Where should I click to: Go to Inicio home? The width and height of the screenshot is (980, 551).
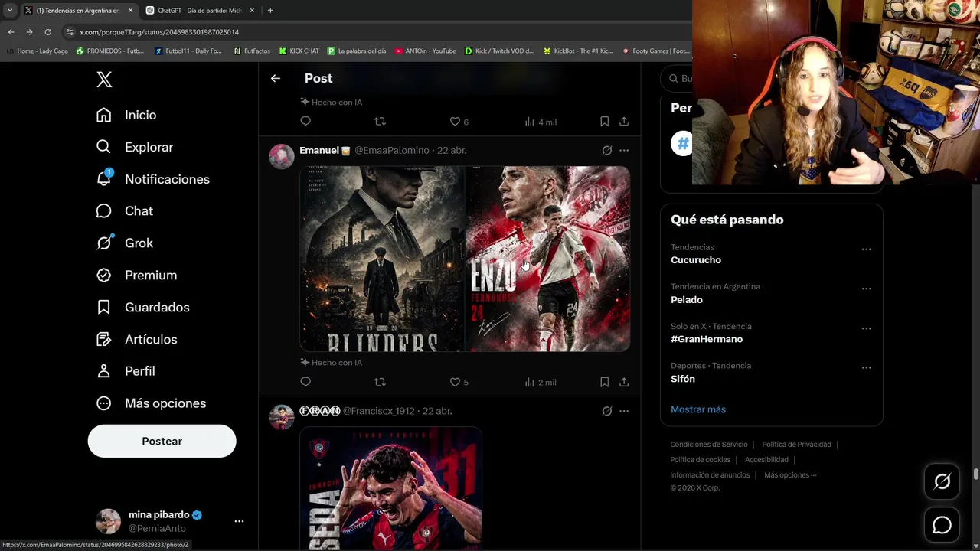tap(126, 115)
